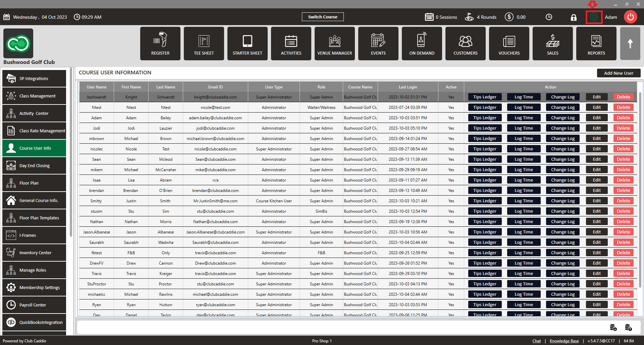
Task: Click the sidebar vertical scrollbar
Action: click(71, 152)
